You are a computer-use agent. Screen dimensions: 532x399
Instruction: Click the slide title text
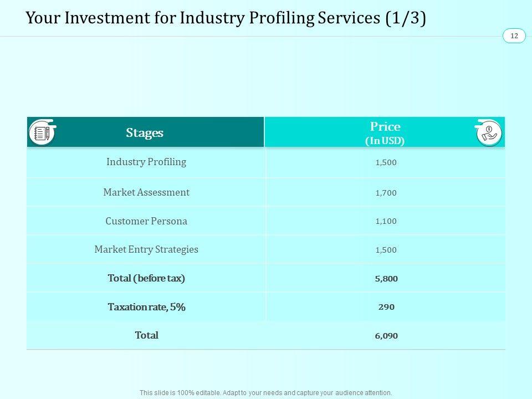tap(226, 18)
